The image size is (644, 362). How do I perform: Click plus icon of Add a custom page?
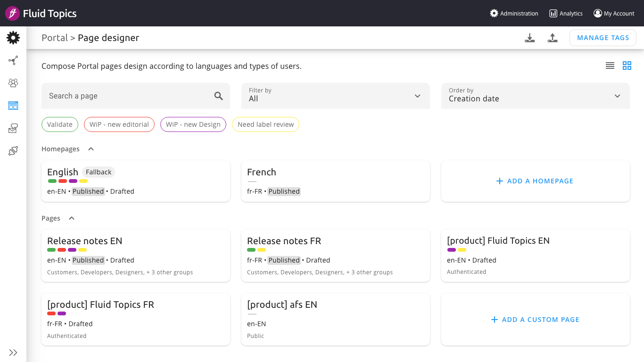495,320
